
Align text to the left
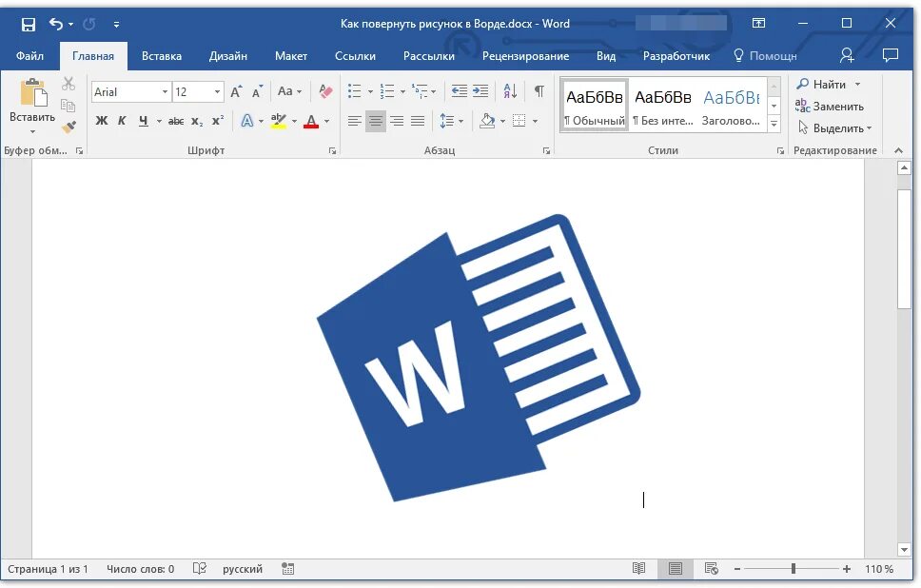coord(354,121)
